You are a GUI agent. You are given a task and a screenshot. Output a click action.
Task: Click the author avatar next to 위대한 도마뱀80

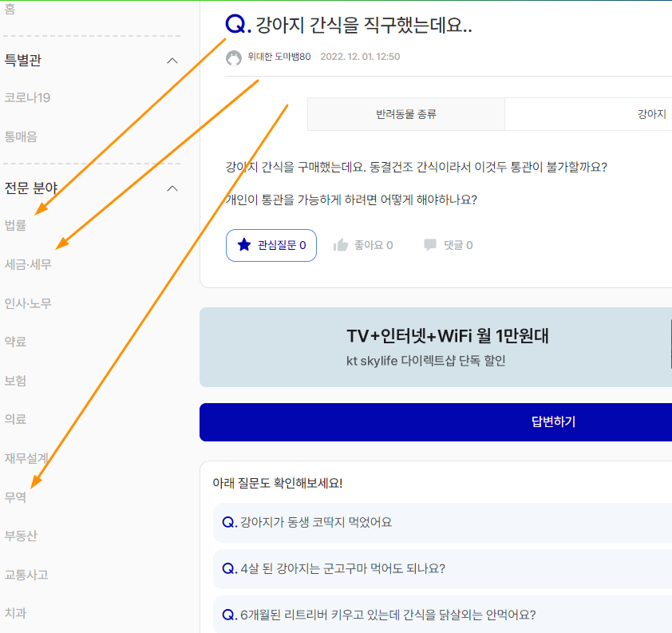[234, 57]
